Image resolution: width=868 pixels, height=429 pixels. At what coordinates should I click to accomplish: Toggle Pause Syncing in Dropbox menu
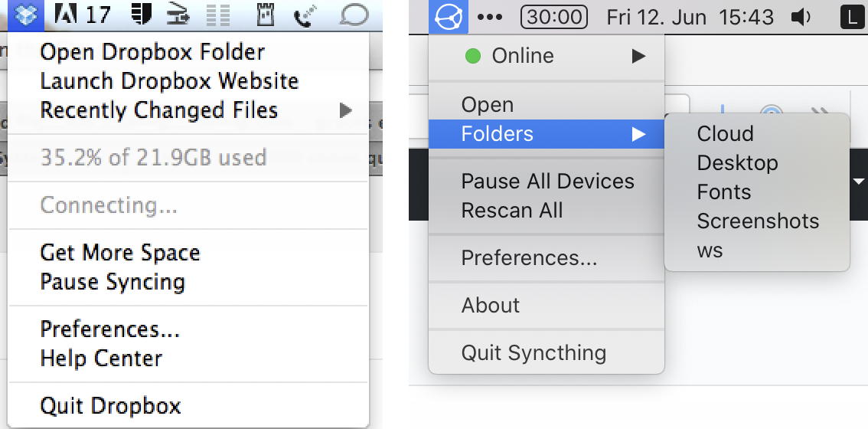click(113, 282)
